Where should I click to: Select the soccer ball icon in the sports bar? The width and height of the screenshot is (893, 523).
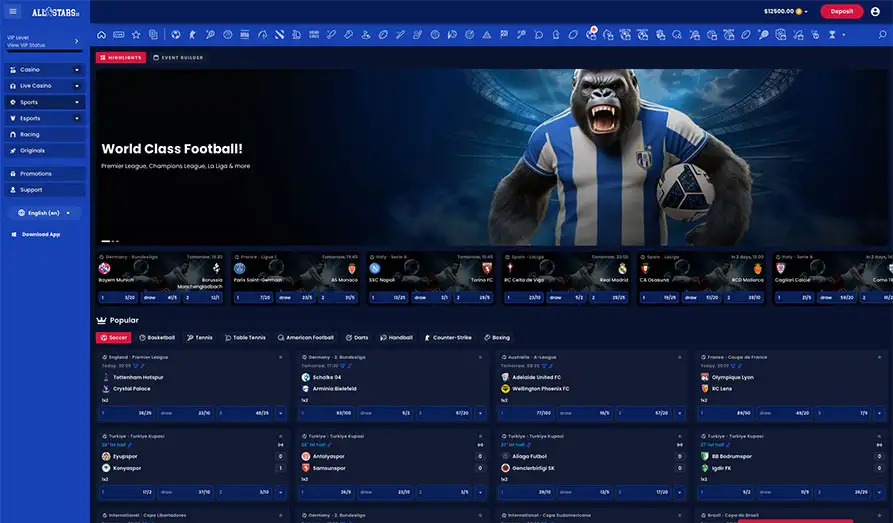[176, 35]
